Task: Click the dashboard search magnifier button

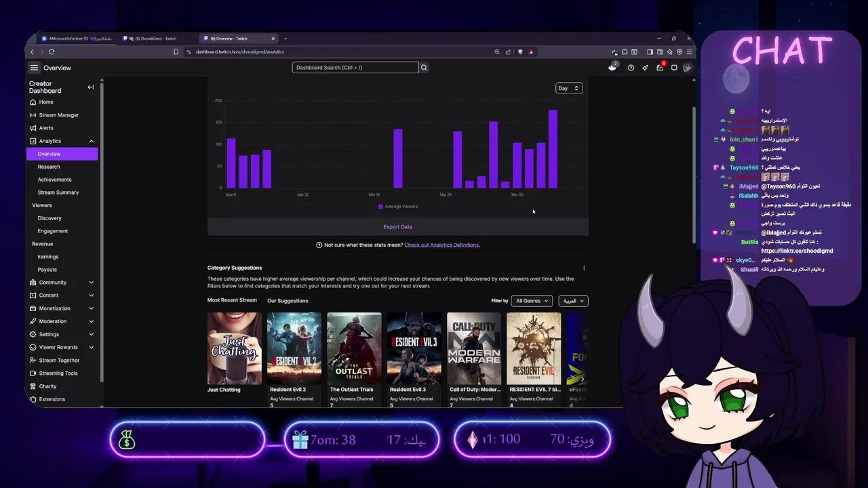Action: [x=424, y=68]
